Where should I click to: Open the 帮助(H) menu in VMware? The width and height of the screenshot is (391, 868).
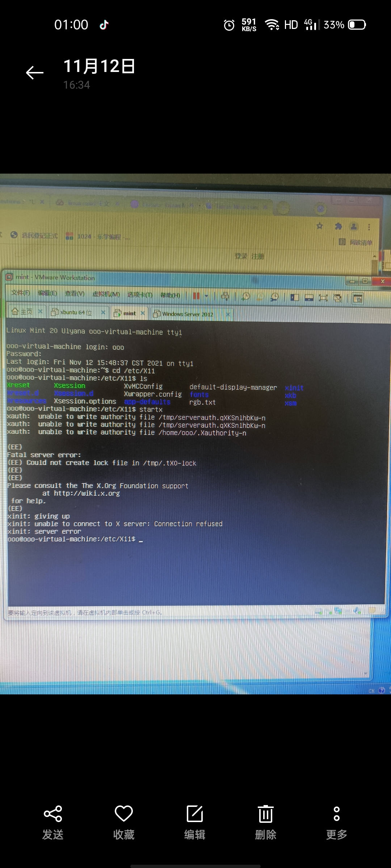point(170,295)
